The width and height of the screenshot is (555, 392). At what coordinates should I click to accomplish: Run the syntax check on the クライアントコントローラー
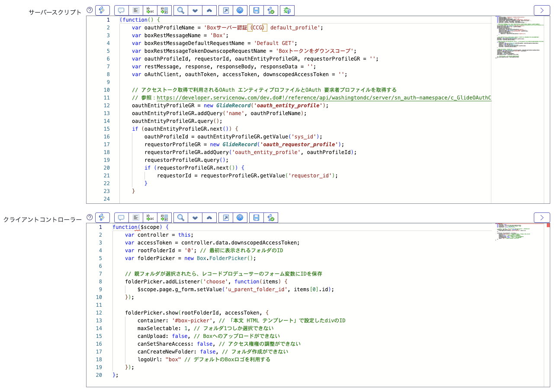click(x=271, y=217)
